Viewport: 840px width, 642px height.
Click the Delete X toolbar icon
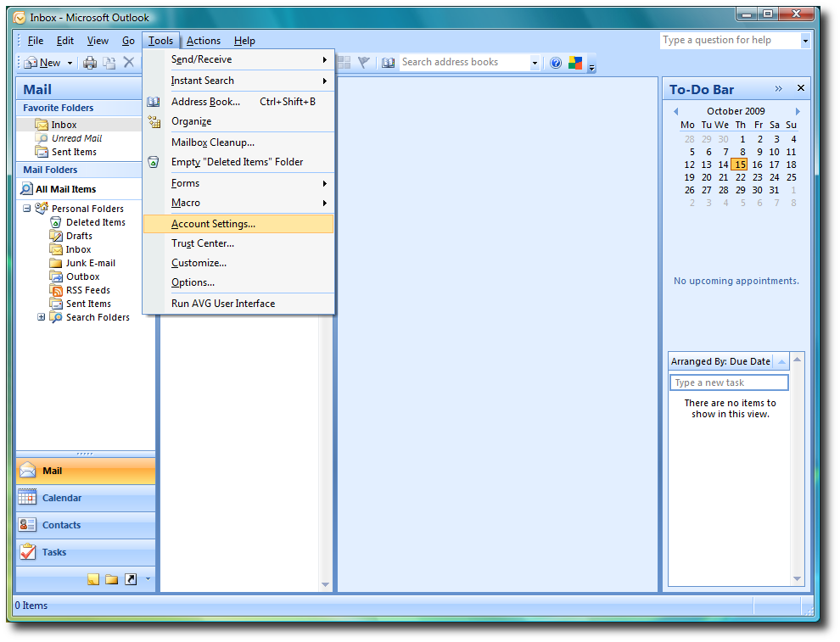(x=129, y=63)
